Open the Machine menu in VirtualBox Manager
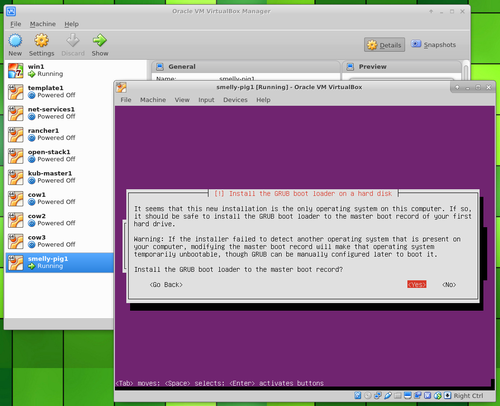 43,24
